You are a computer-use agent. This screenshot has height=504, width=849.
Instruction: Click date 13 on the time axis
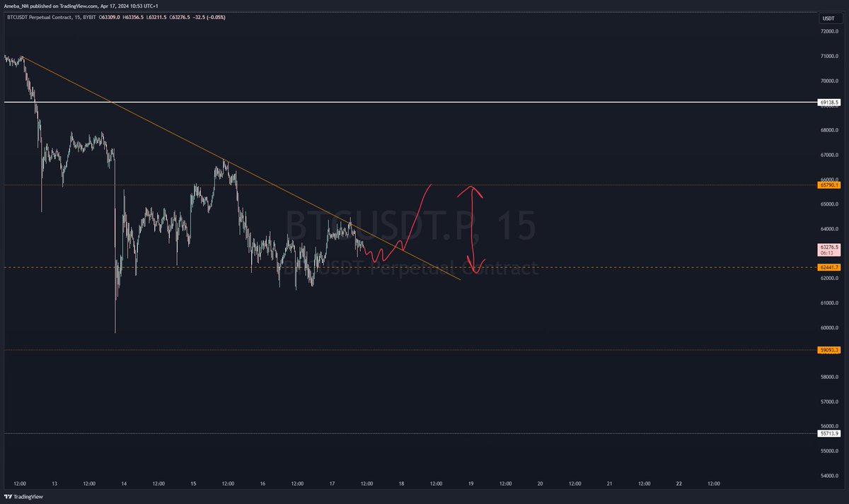tap(54, 484)
